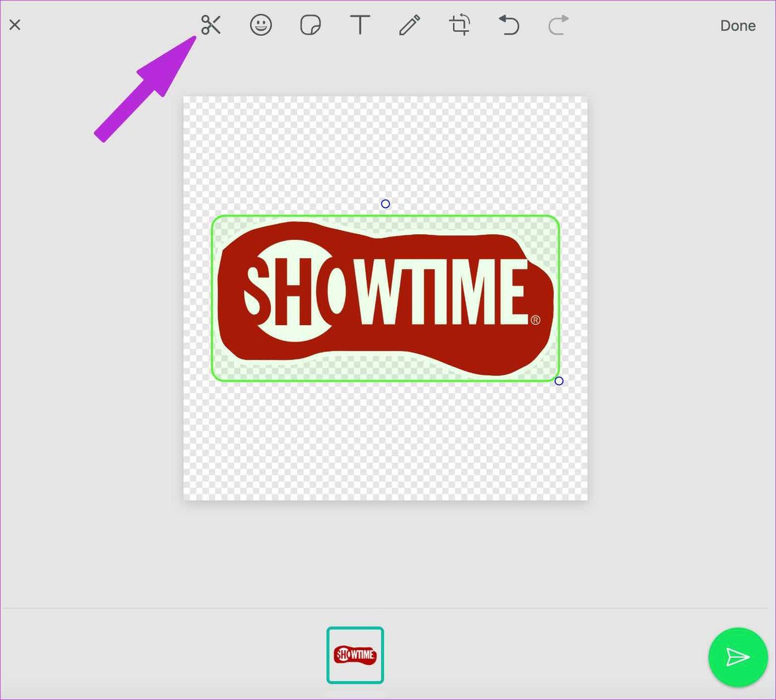
Task: Click the gray background left of the canvas
Action: point(92,335)
